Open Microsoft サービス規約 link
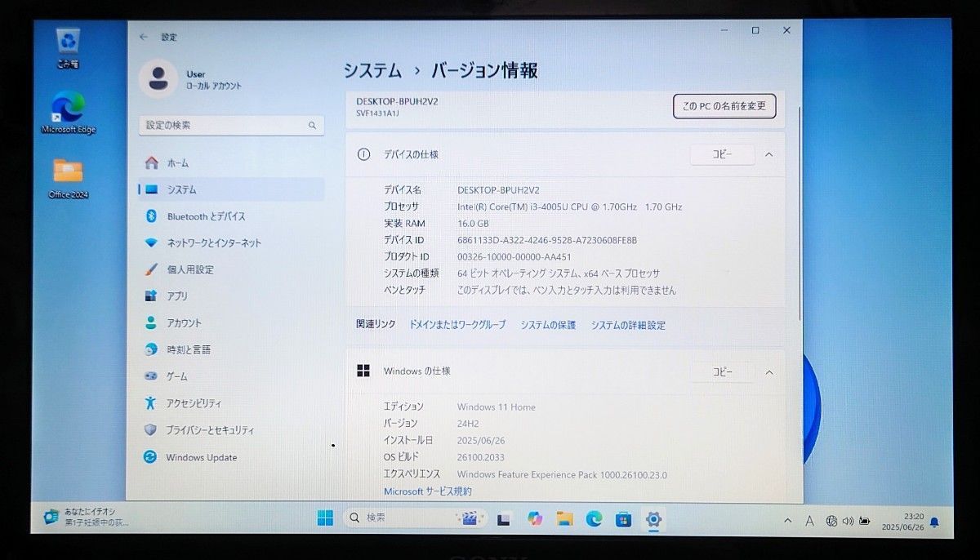The image size is (980, 560). click(x=428, y=491)
